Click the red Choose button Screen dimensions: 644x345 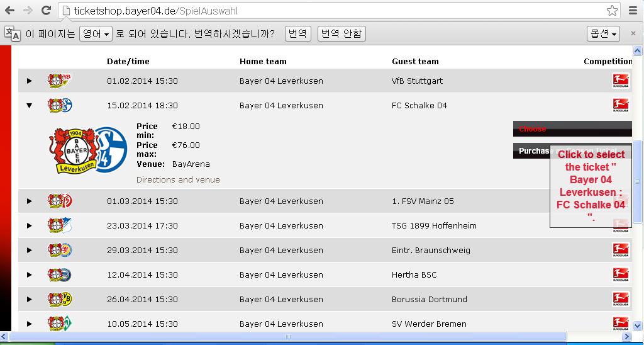[x=572, y=128]
